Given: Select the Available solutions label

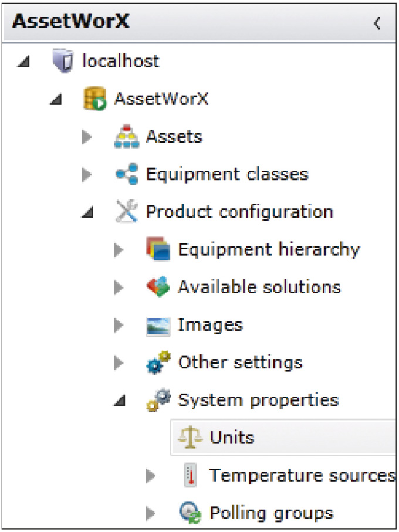Looking at the screenshot, I should pyautogui.click(x=259, y=287).
